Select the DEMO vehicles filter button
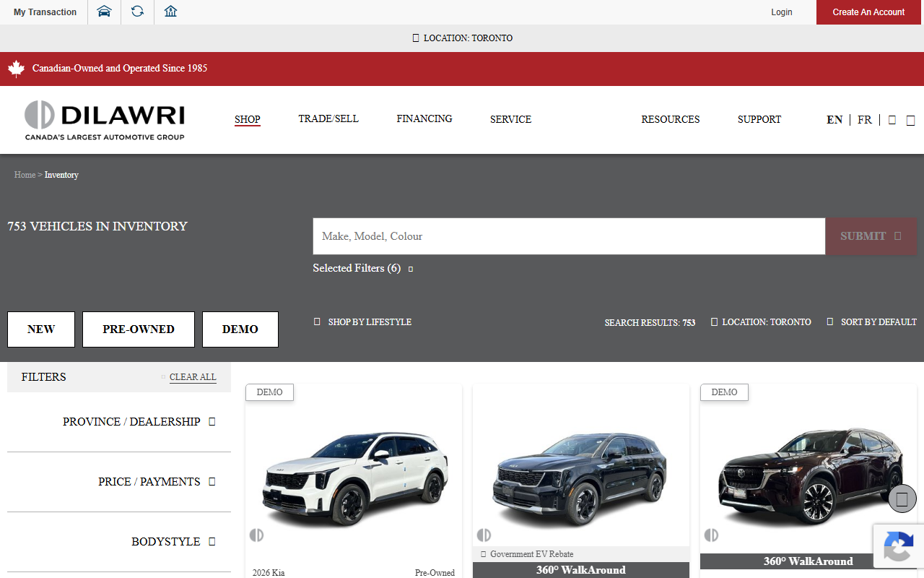This screenshot has width=924, height=578. [240, 329]
